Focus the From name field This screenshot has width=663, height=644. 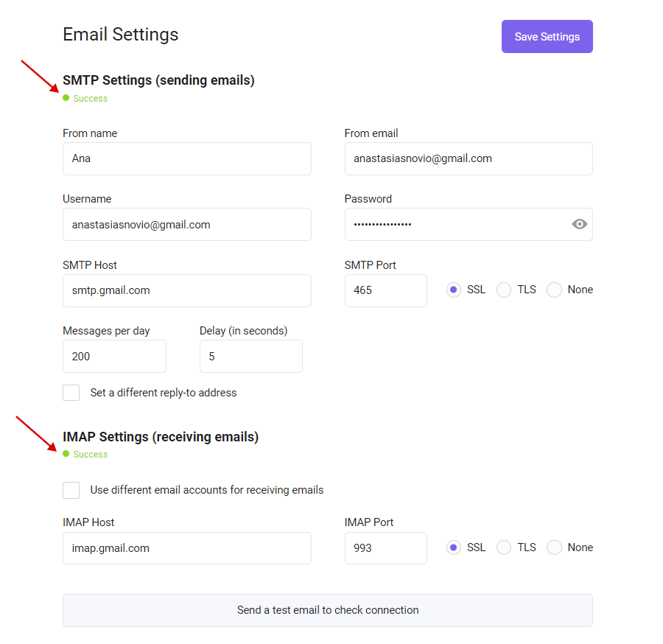[187, 158]
